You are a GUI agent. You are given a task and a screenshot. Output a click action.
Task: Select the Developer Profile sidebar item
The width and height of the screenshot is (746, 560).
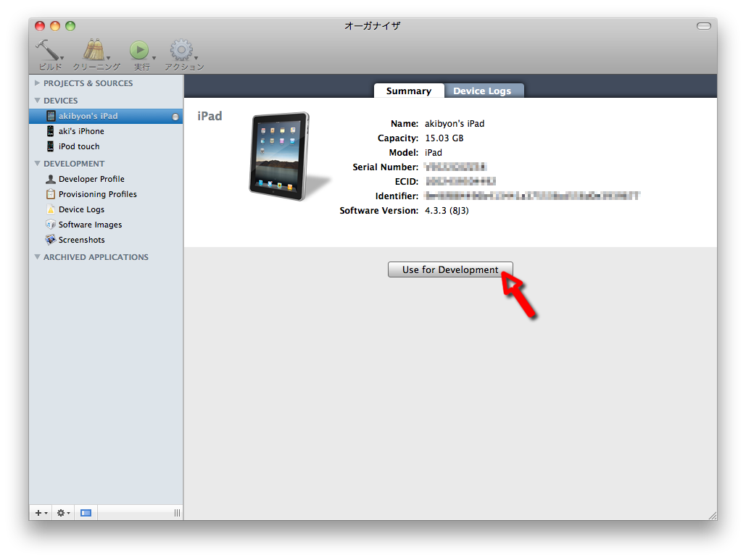[x=91, y=179]
